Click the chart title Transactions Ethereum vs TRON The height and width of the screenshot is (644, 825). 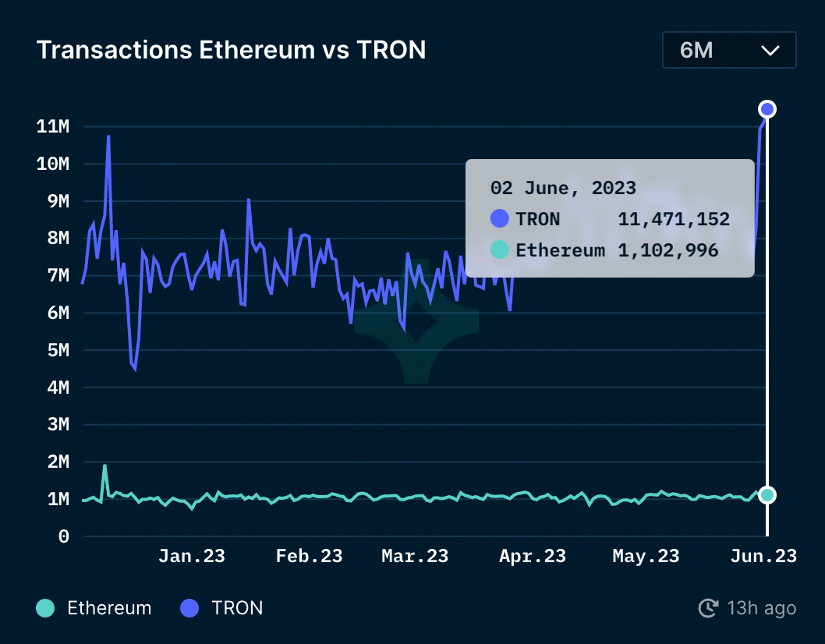[231, 50]
